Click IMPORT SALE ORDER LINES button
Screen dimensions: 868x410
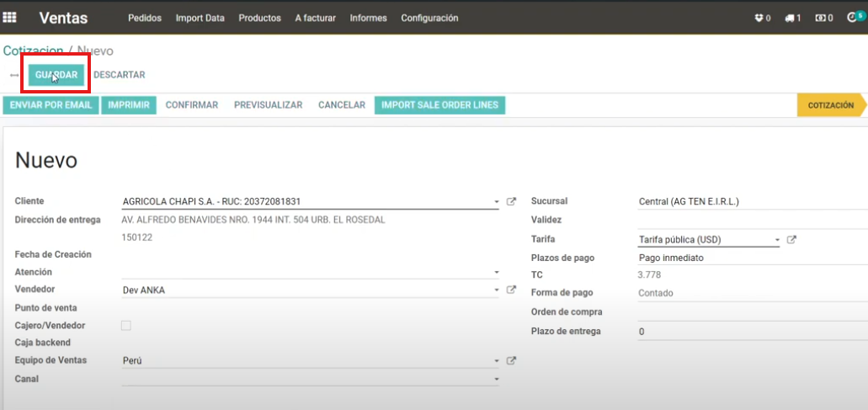point(439,105)
